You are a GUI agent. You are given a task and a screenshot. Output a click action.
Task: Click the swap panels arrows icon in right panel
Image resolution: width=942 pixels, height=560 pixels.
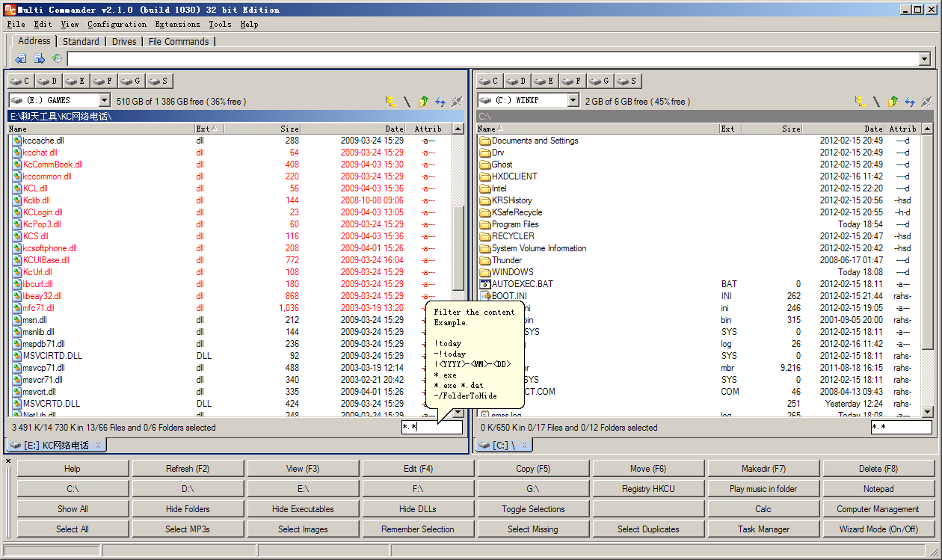click(910, 101)
